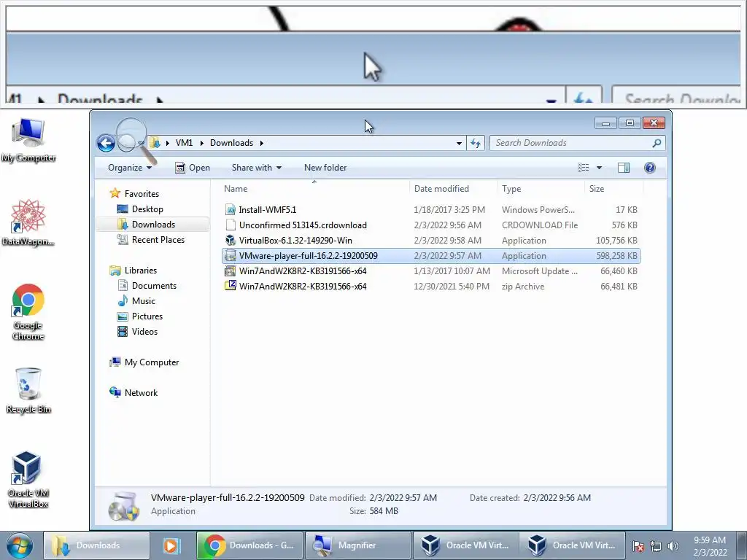Launch Google Chrome desktop shortcut
The image size is (747, 560).
tap(28, 312)
